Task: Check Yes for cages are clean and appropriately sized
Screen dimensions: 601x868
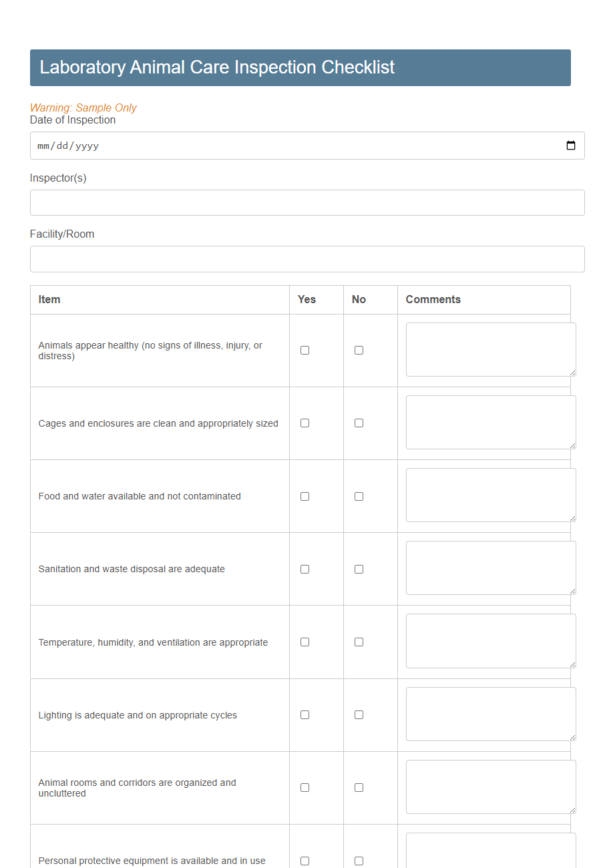Action: pos(305,423)
